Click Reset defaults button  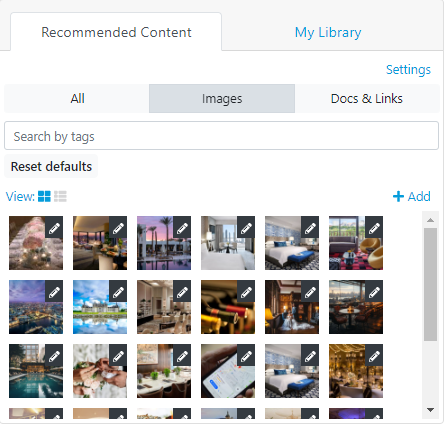click(51, 166)
